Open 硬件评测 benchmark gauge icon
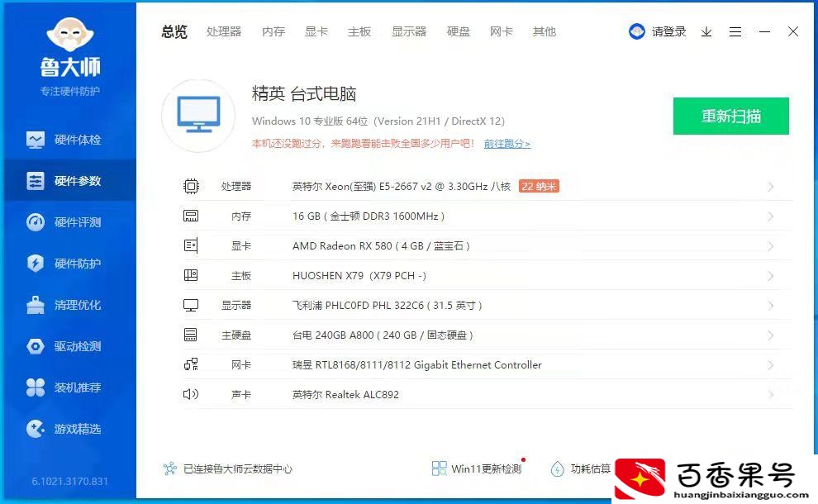The width and height of the screenshot is (818, 504). (x=36, y=222)
